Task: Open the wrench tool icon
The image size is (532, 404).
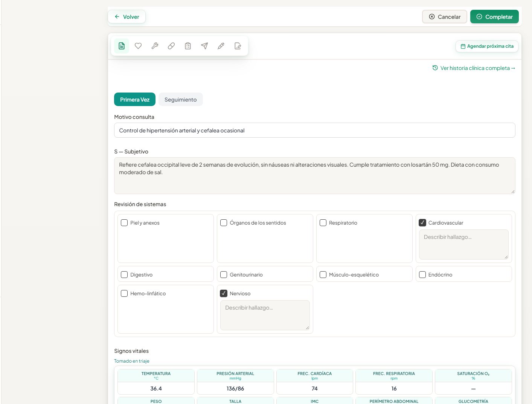Action: pyautogui.click(x=155, y=46)
